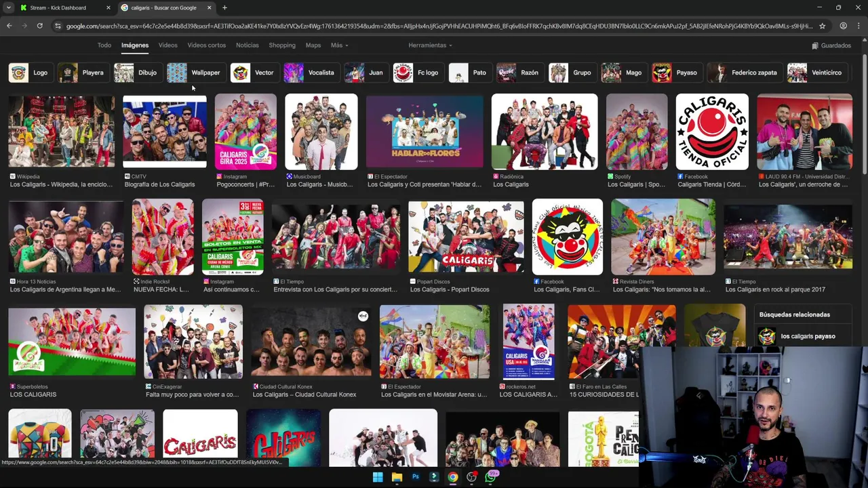Switch to the Stream - Kick Dashboard tab
This screenshot has height=488, width=868.
point(64,7)
